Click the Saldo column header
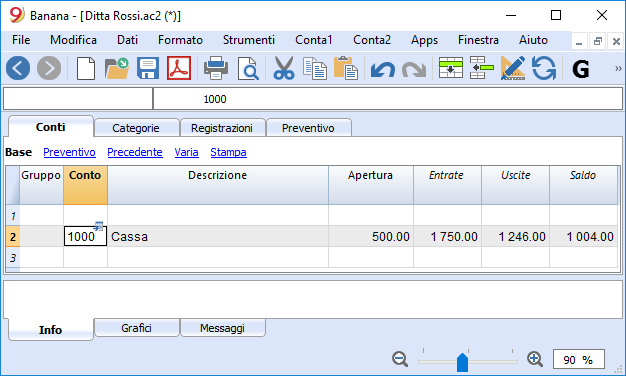This screenshot has width=626, height=377. (x=583, y=185)
